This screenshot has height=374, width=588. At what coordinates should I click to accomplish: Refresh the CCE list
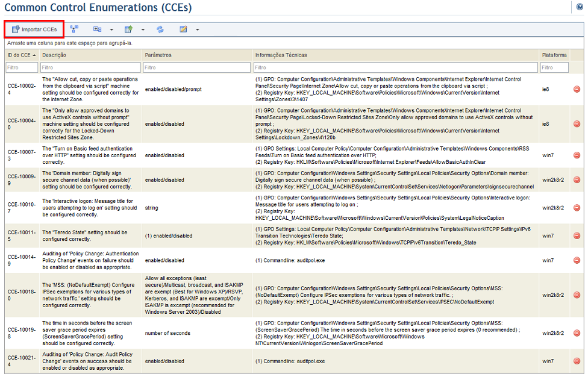pos(160,30)
